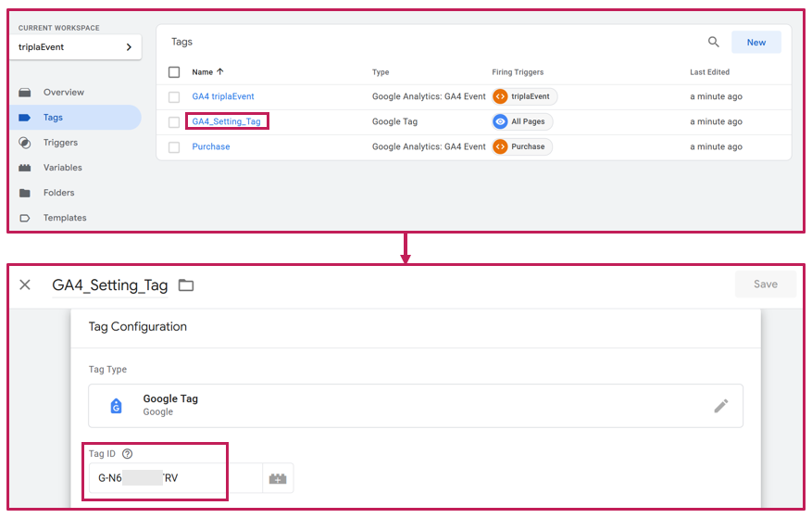Open Triggers in the sidebar
This screenshot has width=812, height=518.
(x=60, y=143)
